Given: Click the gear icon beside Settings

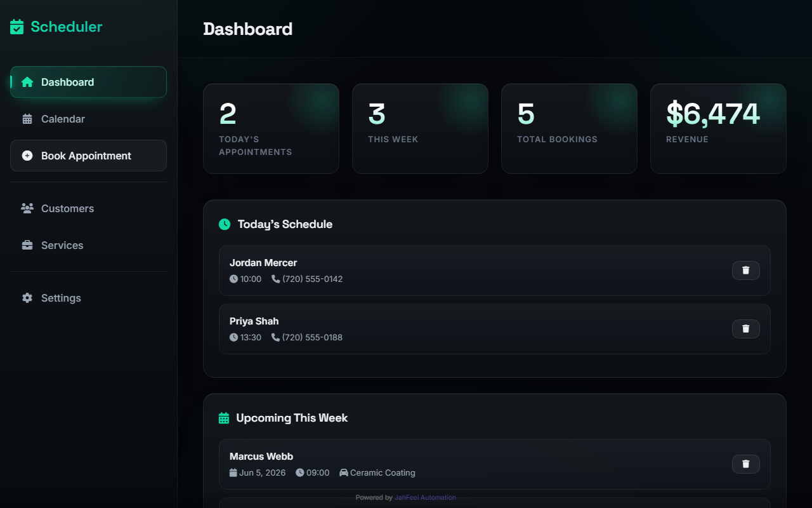Looking at the screenshot, I should pyautogui.click(x=27, y=298).
